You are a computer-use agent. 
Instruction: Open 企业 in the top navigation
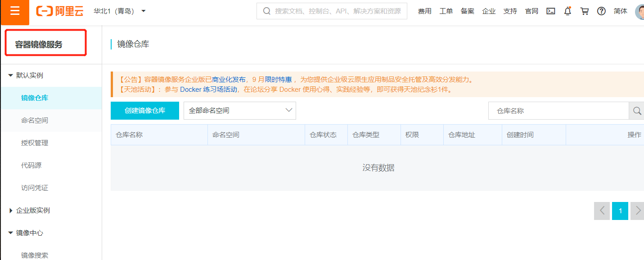489,11
